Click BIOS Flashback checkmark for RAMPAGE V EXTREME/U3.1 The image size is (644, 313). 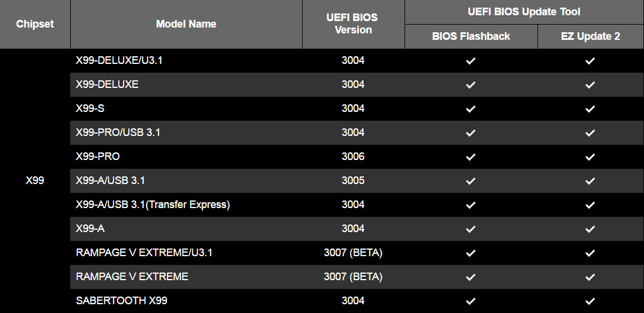coord(471,253)
